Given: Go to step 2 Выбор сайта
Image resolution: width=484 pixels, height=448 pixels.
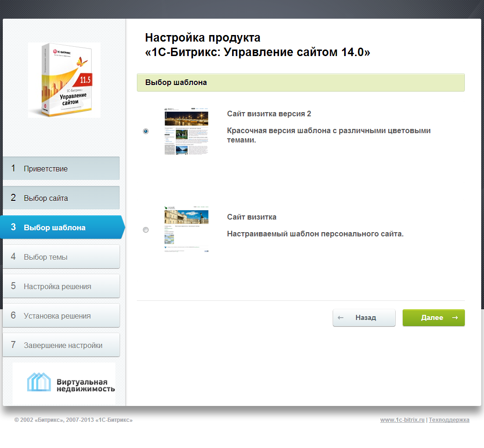Looking at the screenshot, I should [x=61, y=198].
